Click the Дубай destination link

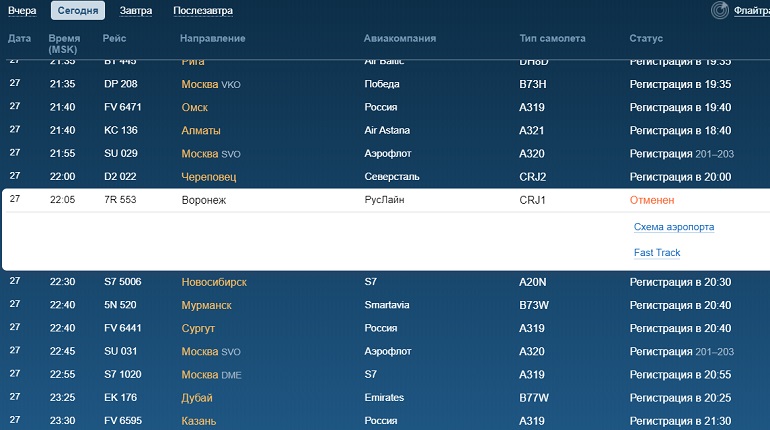tap(197, 398)
